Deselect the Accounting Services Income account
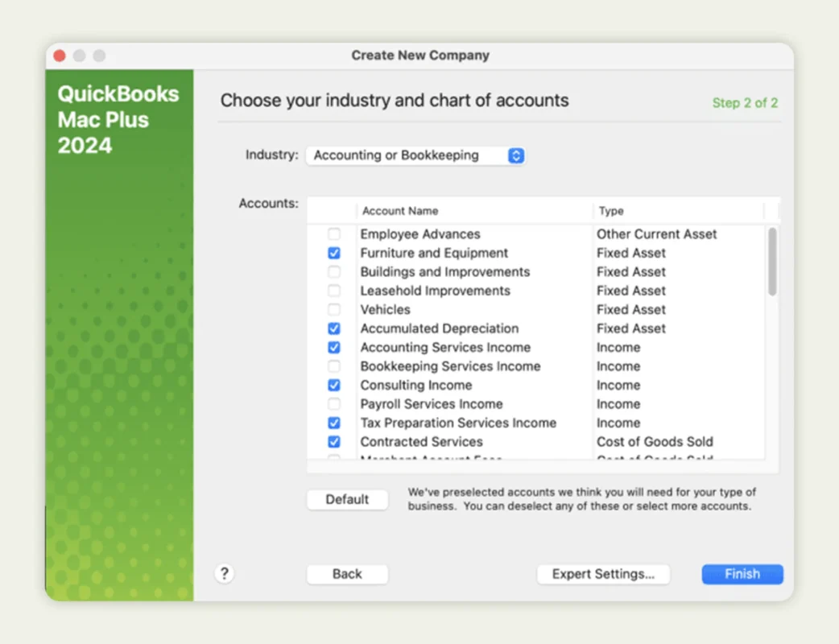This screenshot has height=644, width=839. tap(335, 347)
